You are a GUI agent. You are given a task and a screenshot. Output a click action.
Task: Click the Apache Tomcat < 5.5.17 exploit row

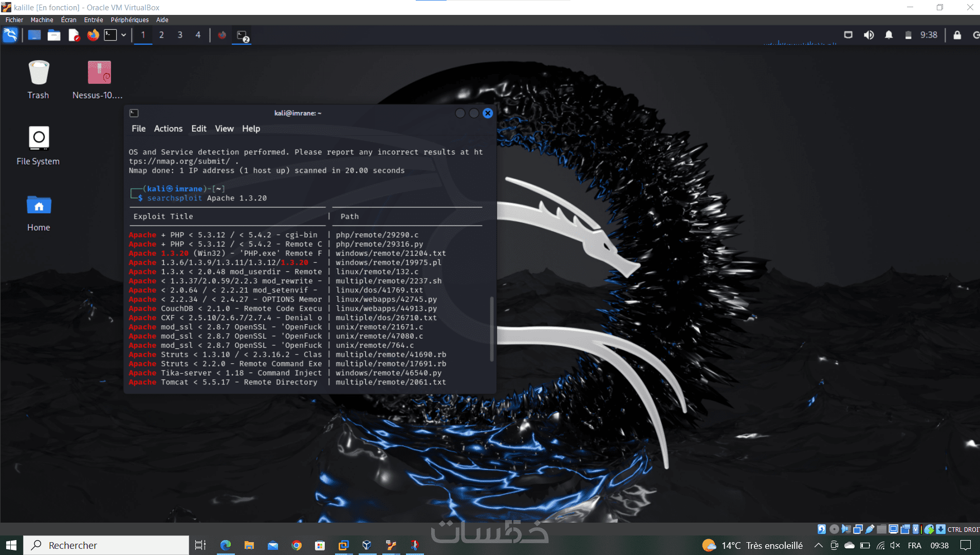click(287, 382)
